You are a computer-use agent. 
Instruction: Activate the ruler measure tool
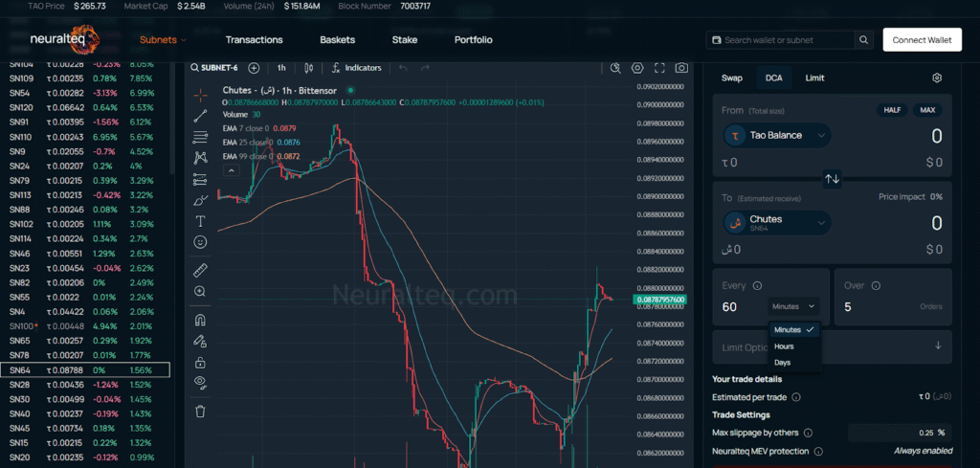point(200,270)
